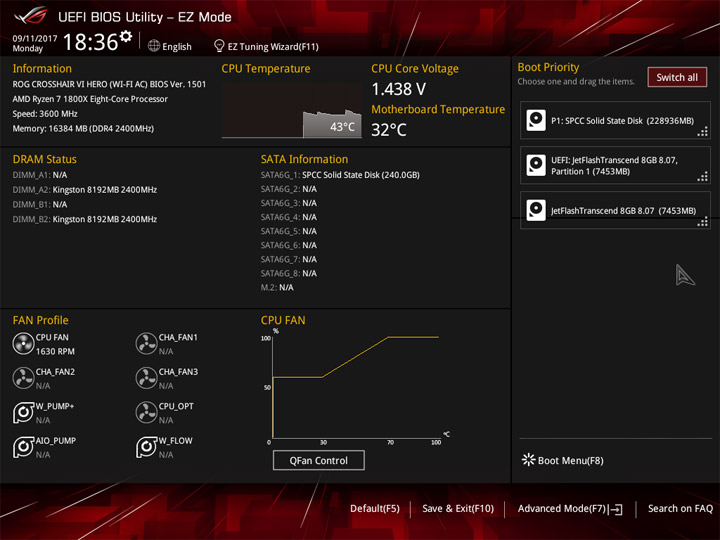
Task: Click DIMM_A2 Kingston 8192MB 2400MHz row
Action: (x=85, y=190)
